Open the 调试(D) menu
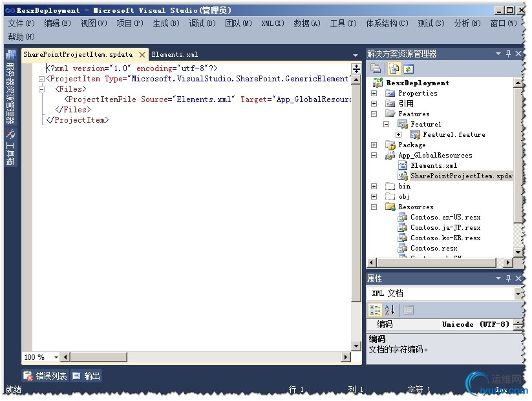This screenshot has width=532, height=401. point(202,23)
